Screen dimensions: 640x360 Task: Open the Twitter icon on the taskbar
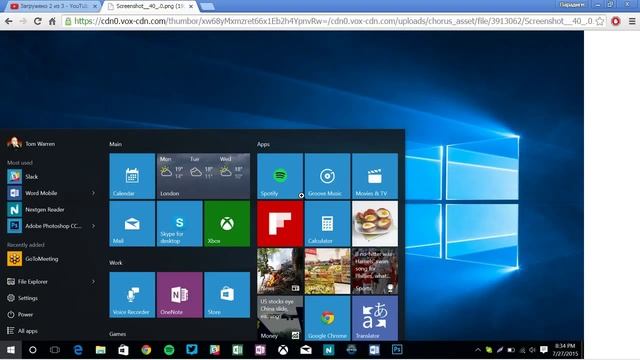click(191, 350)
